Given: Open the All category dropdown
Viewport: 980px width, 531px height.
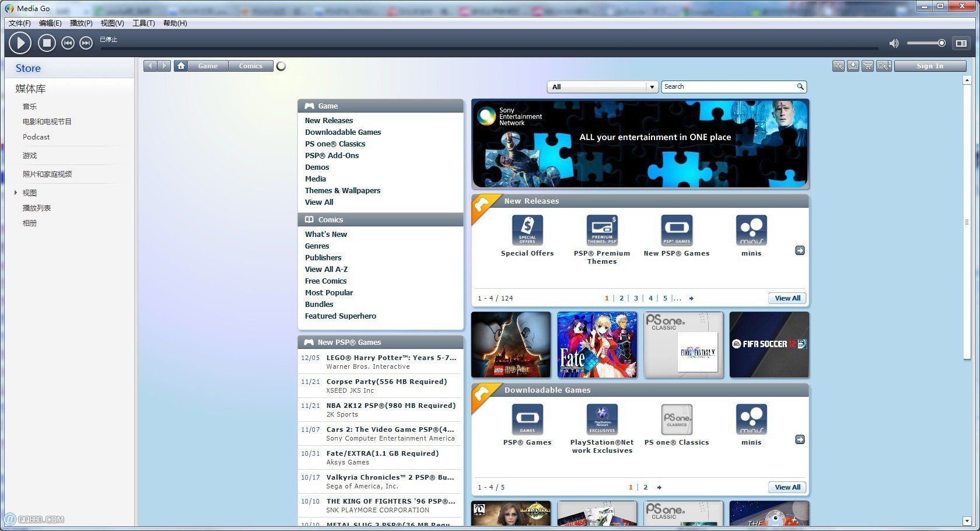Looking at the screenshot, I should (603, 87).
